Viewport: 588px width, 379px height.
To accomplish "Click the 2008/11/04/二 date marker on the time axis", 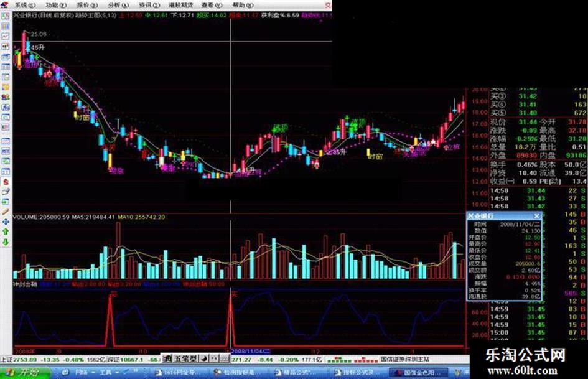I will pyautogui.click(x=250, y=351).
